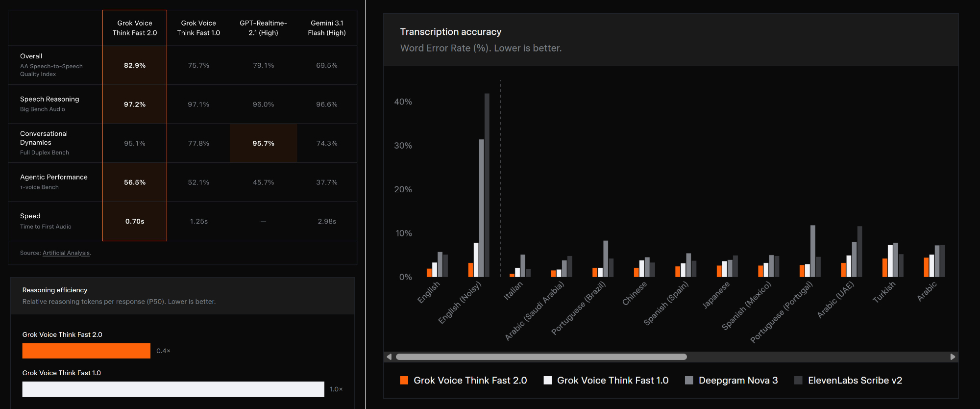The image size is (980, 409).
Task: Click the Italian axis label
Action: point(513,291)
